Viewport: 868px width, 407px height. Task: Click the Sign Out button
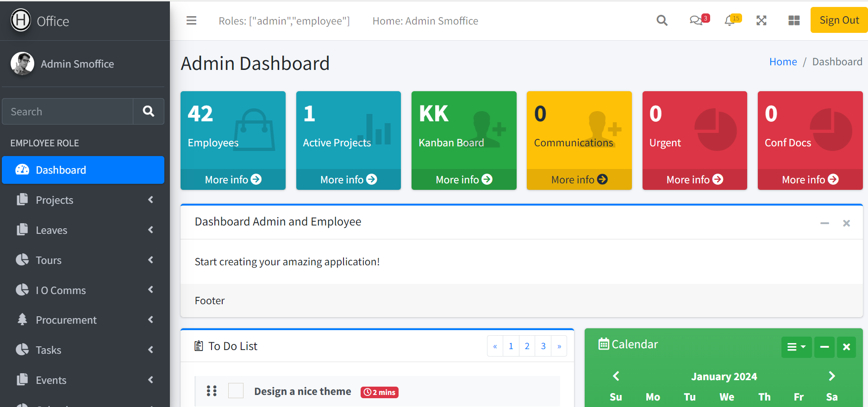839,20
